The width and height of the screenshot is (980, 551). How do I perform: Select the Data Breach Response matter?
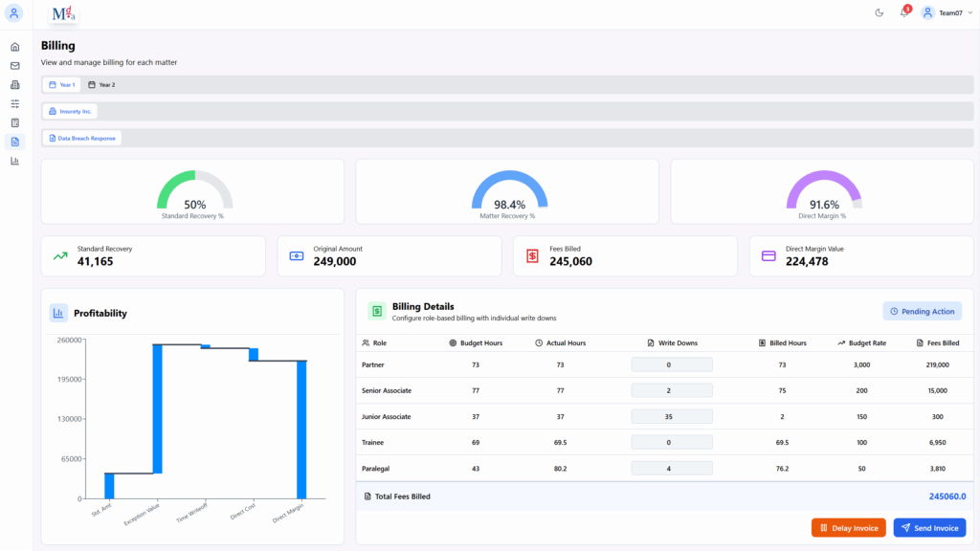[81, 138]
